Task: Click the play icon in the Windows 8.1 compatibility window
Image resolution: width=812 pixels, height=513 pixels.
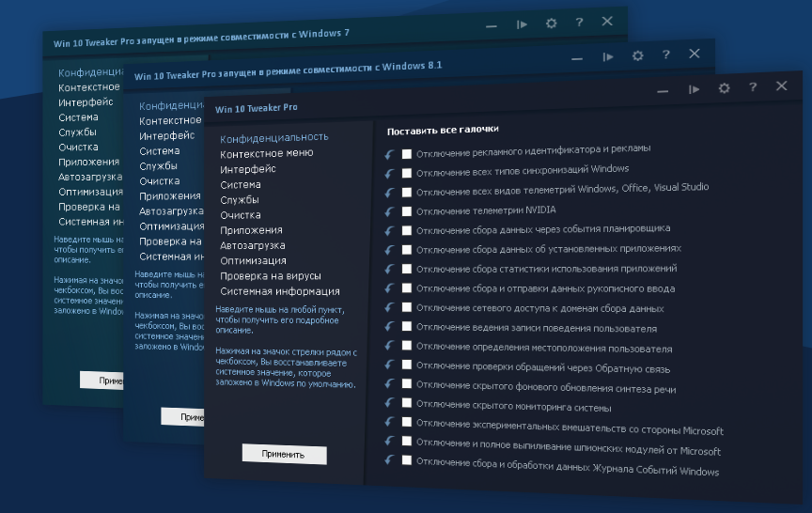Action: coord(608,57)
